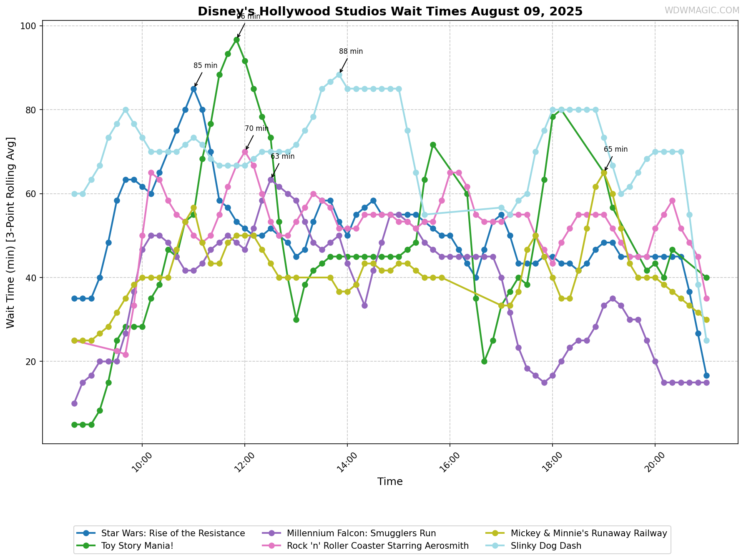Viewport: 746px width, 560px height.
Task: Click the 20 y-axis tick label
Action: [x=32, y=361]
